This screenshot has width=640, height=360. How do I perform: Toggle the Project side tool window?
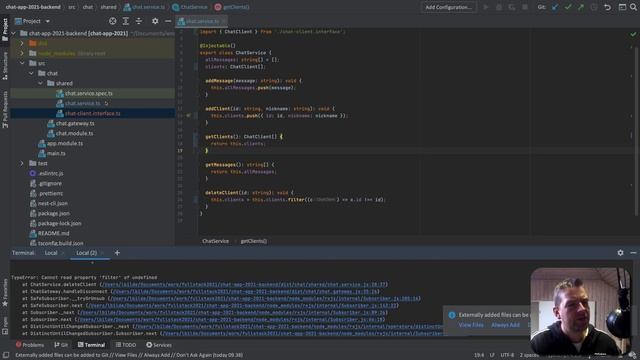5,30
